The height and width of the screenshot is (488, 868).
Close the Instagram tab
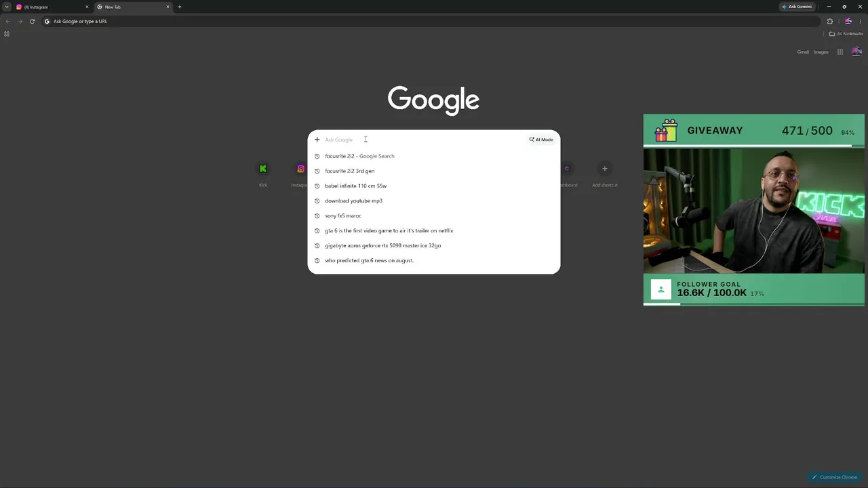(87, 7)
